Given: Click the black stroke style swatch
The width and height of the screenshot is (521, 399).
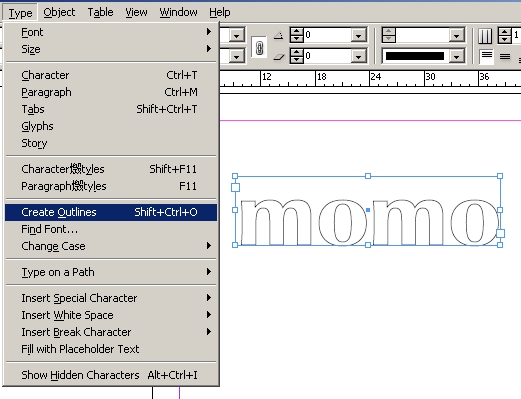Looking at the screenshot, I should tap(415, 56).
